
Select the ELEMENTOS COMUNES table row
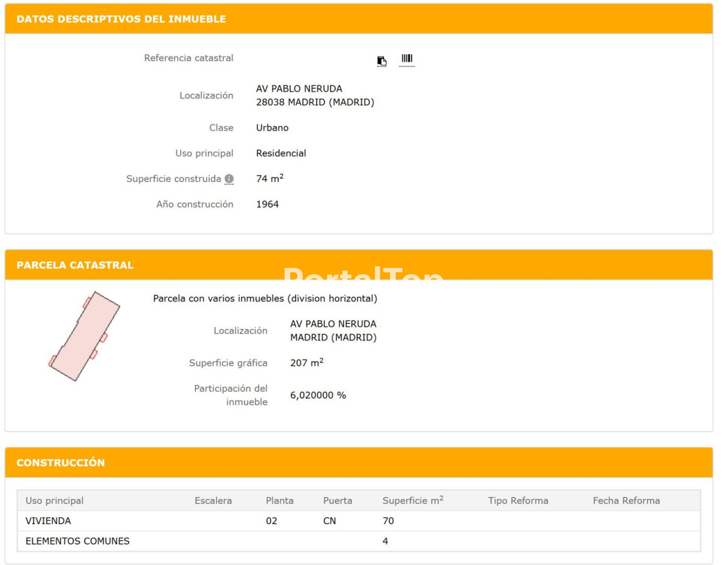pos(77,541)
